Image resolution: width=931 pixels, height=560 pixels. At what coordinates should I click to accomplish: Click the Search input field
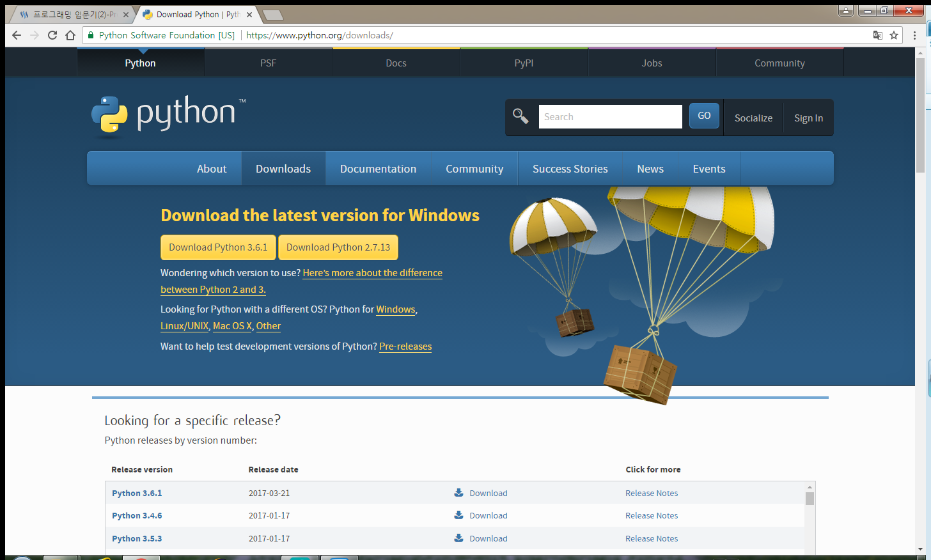(x=611, y=117)
